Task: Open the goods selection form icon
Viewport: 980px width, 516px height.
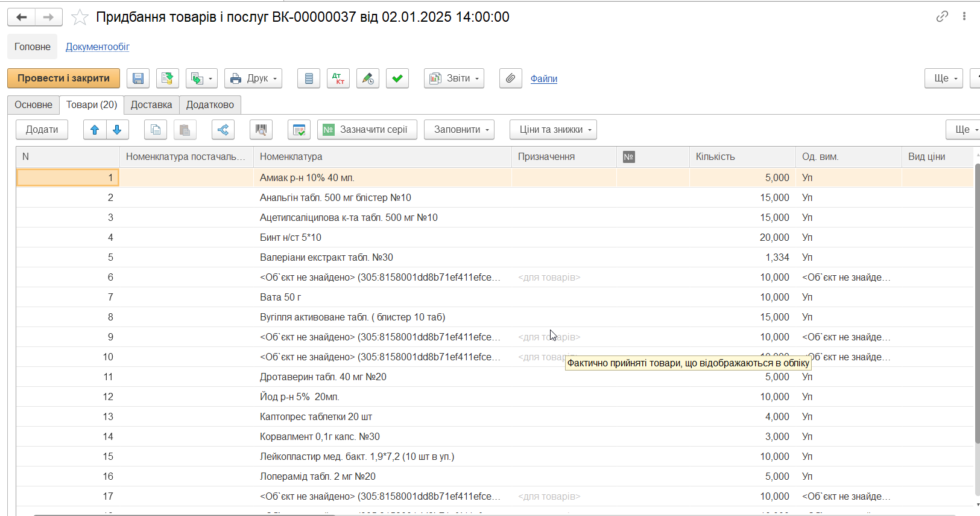Action: [x=299, y=130]
